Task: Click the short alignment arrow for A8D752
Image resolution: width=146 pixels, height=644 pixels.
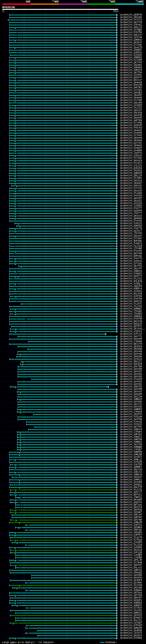Action: (x=59, y=387)
